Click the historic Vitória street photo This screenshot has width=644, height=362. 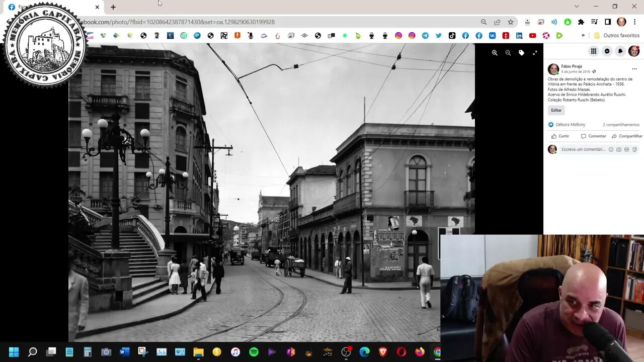pyautogui.click(x=271, y=192)
